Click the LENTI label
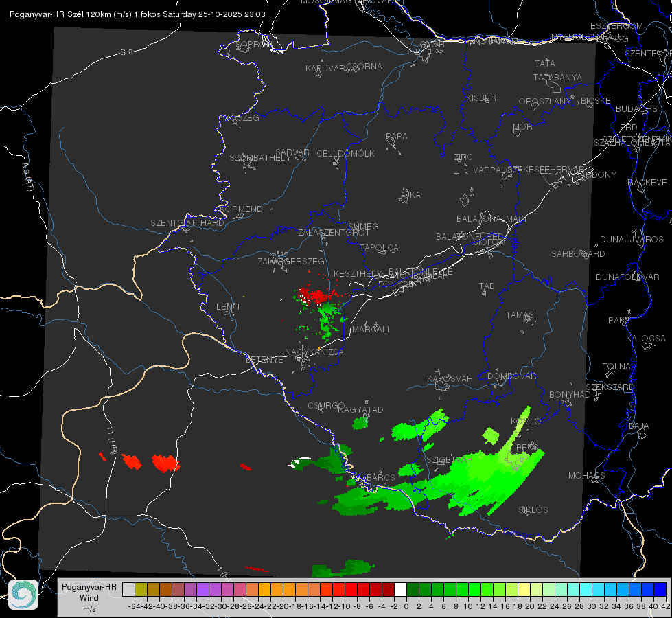This screenshot has width=672, height=618. 228,307
